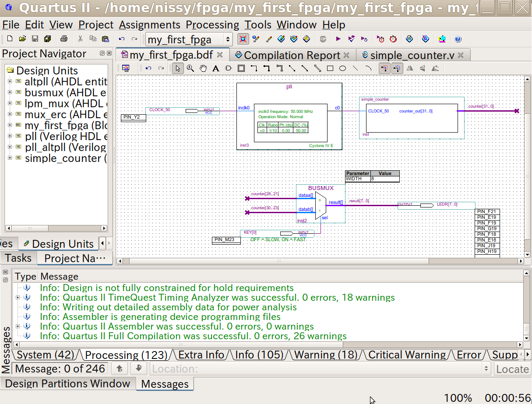Open a file with the folder icon

22,39
